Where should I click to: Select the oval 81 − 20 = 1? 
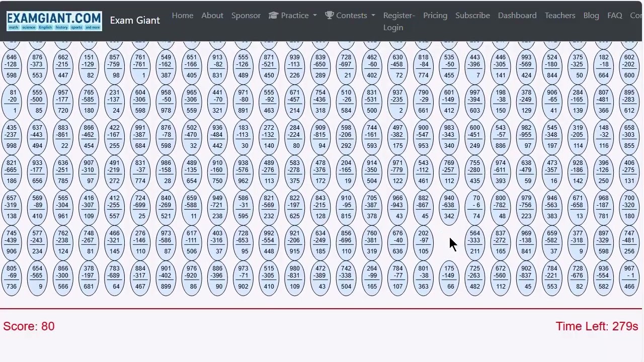12,102
